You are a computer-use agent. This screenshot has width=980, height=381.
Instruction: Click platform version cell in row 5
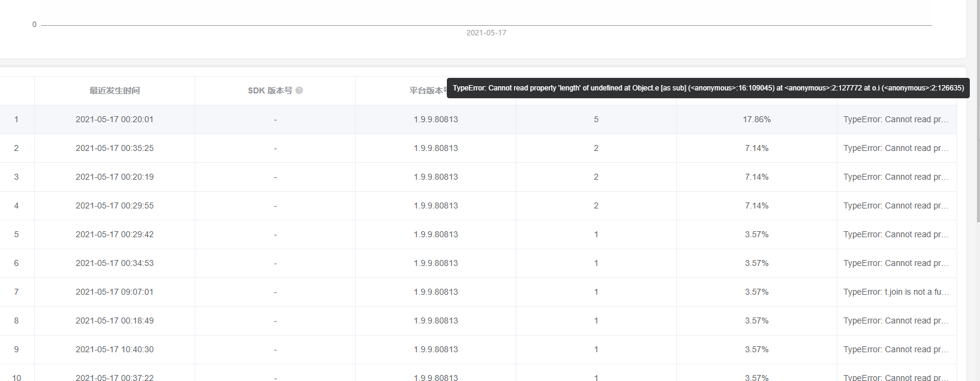(x=435, y=234)
